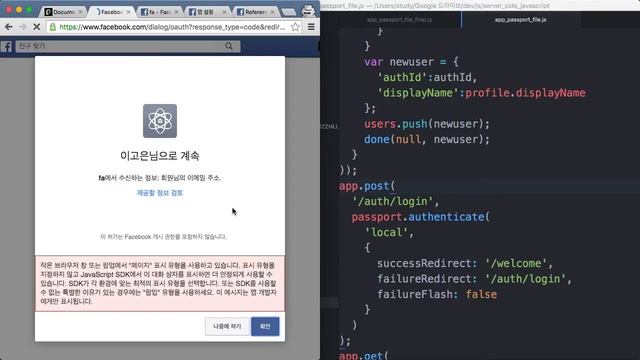Stop page loading with the X icon
The image size is (640, 360).
[x=36, y=27]
